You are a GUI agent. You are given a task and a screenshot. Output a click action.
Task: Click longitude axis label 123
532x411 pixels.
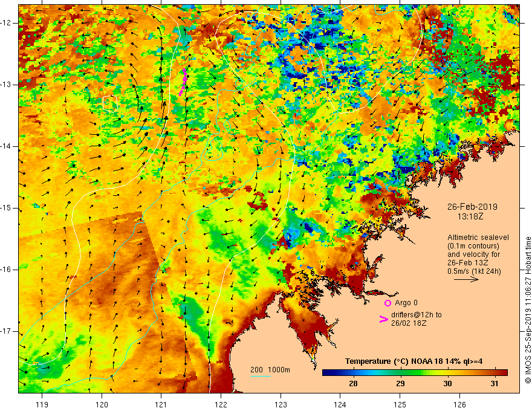(281, 404)
